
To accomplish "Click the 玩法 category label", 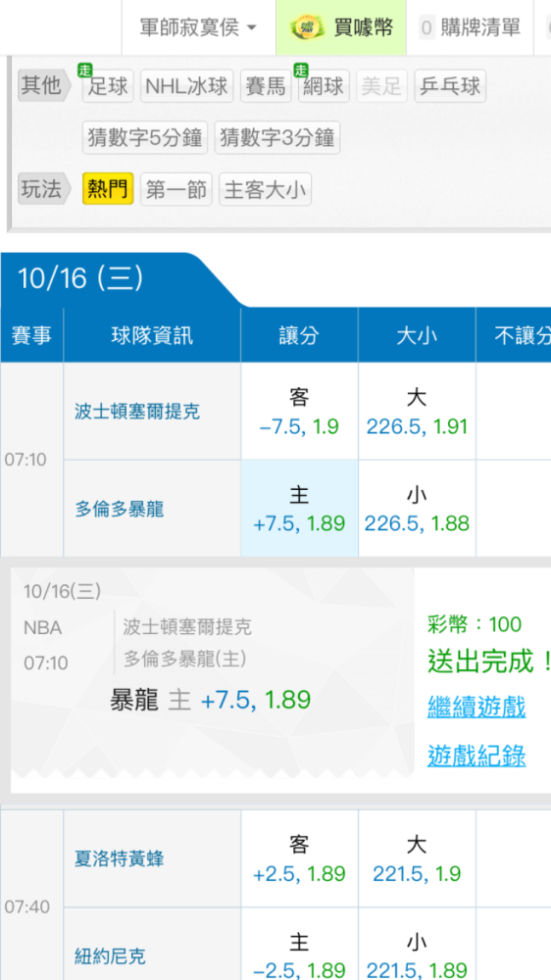I will 44,189.
